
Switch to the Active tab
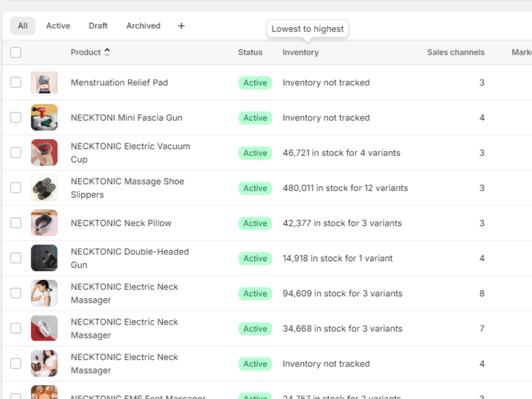pos(59,26)
